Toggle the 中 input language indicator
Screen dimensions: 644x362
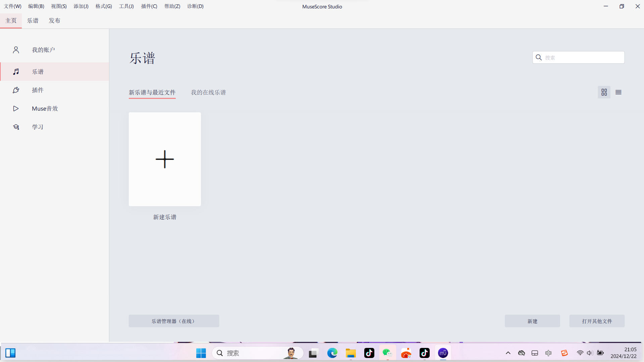pyautogui.click(x=548, y=353)
